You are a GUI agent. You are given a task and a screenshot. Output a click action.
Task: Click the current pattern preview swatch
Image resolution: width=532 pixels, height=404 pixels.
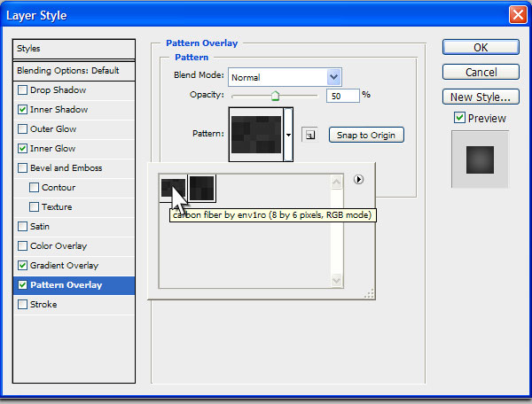[256, 135]
